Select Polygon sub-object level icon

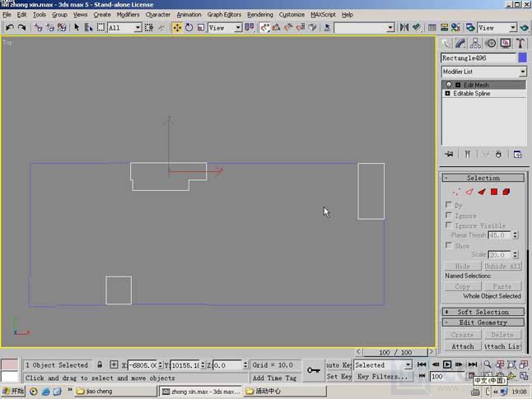494,192
